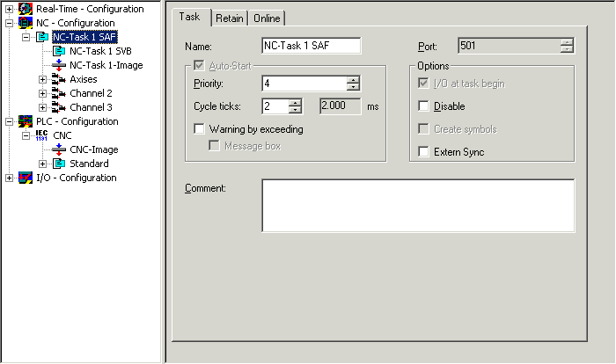The height and width of the screenshot is (364, 616).
Task: Click the Standard task icon
Action: click(59, 164)
